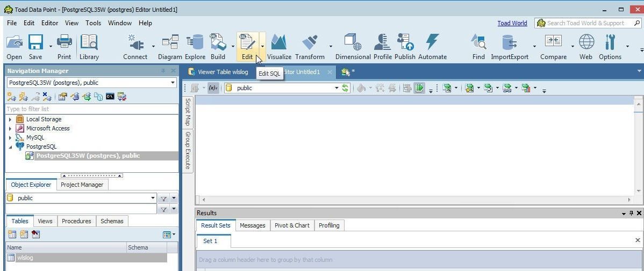Open the Options tools icon

click(x=610, y=42)
